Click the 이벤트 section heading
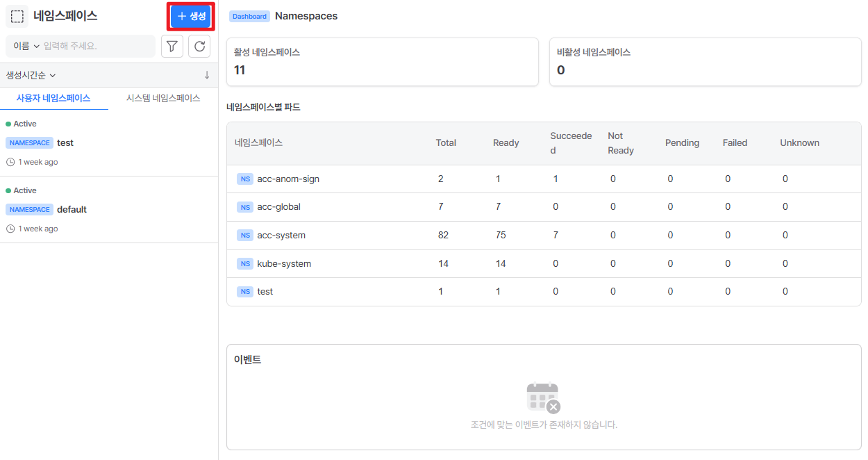868x460 pixels. pyautogui.click(x=248, y=359)
